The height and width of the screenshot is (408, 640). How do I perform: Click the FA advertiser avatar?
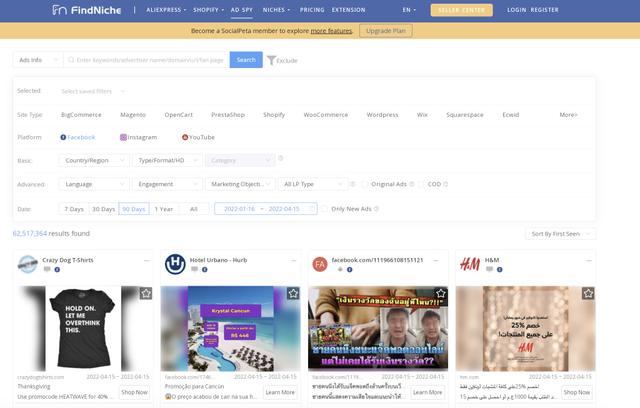pyautogui.click(x=320, y=264)
